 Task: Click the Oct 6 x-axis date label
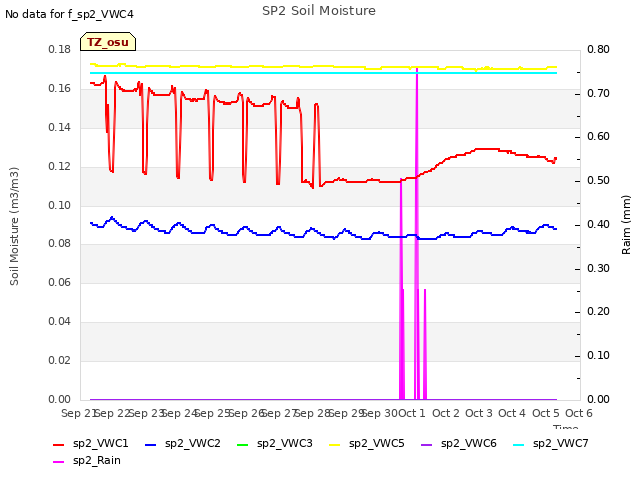579,413
